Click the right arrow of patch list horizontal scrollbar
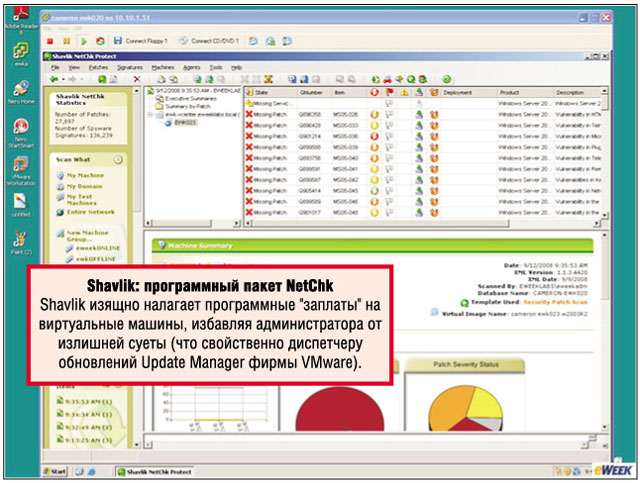This screenshot has width=640, height=483. 597,223
